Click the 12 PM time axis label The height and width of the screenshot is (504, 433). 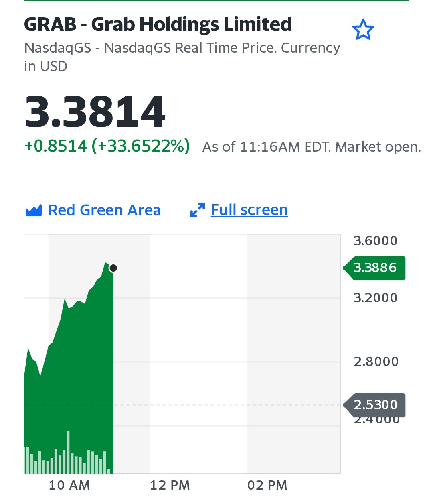[x=170, y=485]
